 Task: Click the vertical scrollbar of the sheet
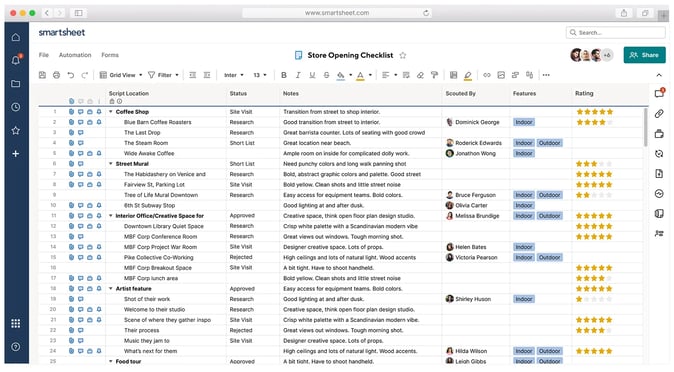click(646, 127)
